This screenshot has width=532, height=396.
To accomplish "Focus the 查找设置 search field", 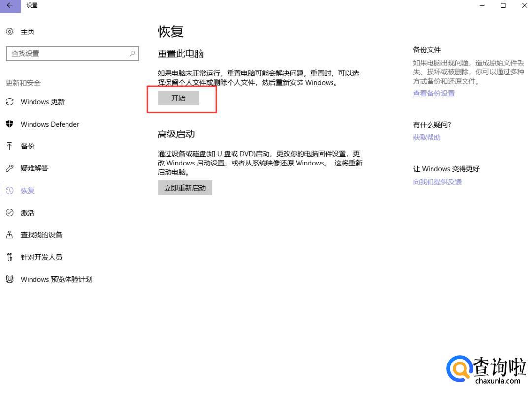I will coord(72,53).
